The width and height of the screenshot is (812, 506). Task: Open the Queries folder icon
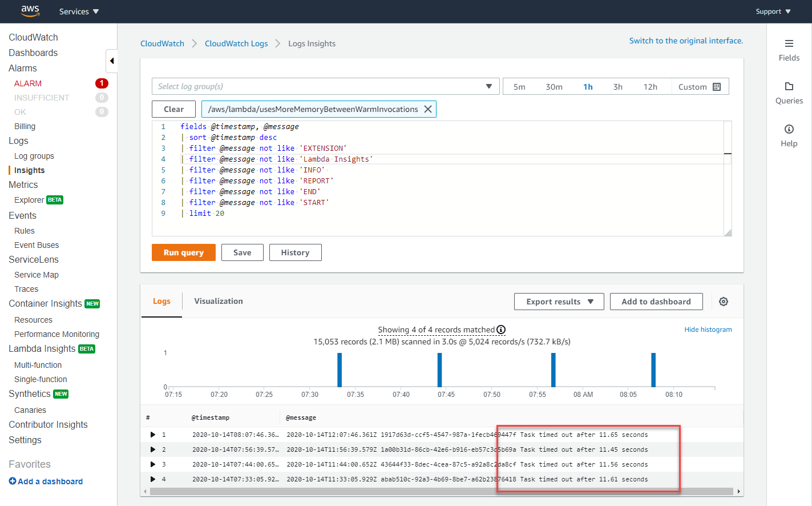(789, 87)
